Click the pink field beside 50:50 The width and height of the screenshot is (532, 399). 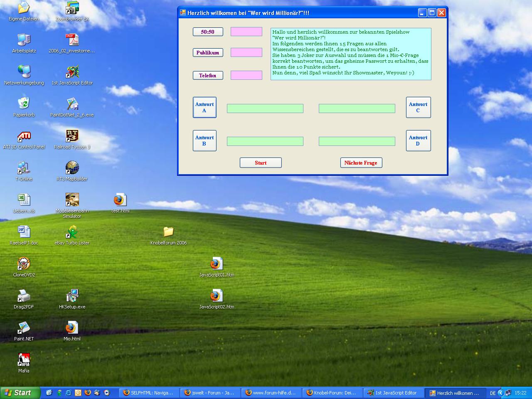click(246, 32)
